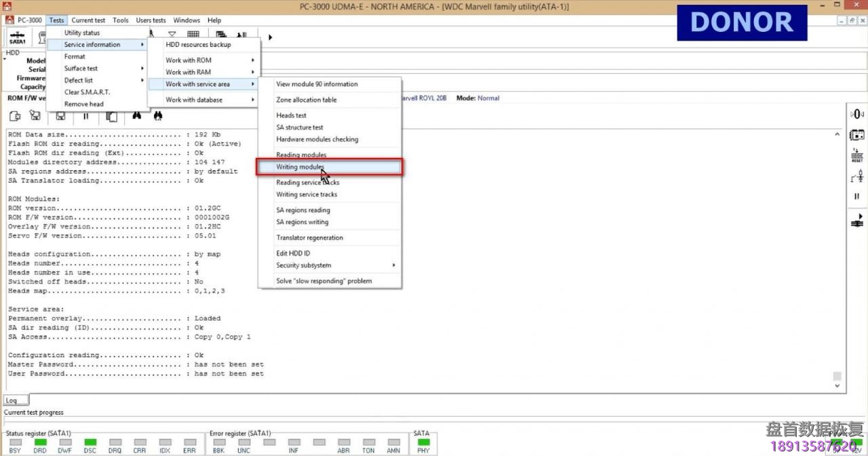The width and height of the screenshot is (868, 456).
Task: Click the DRD status register indicator
Action: pos(40,442)
